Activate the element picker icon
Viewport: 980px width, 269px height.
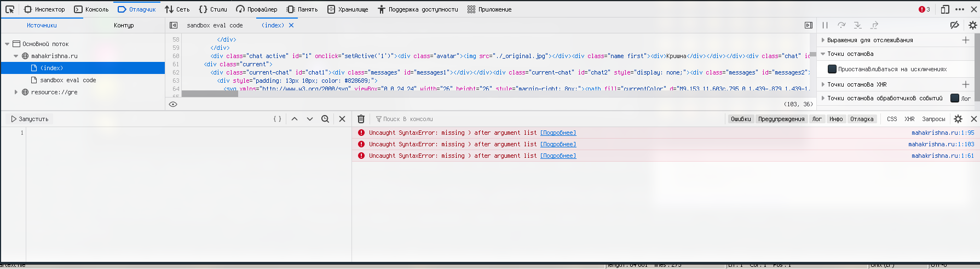click(x=10, y=9)
